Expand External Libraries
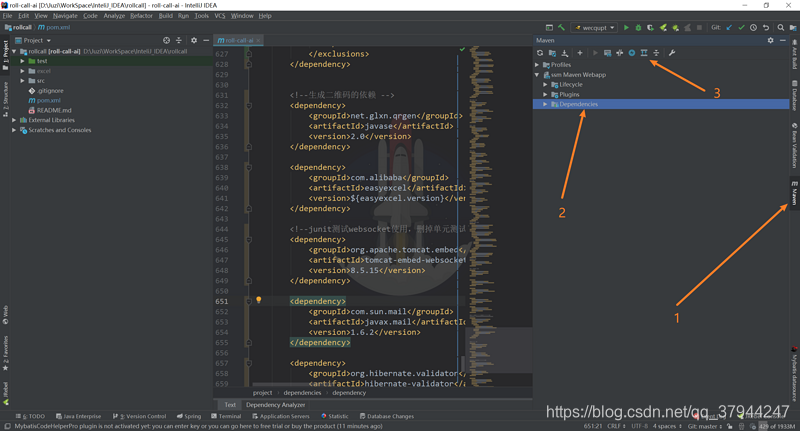800x431 pixels. (x=14, y=120)
